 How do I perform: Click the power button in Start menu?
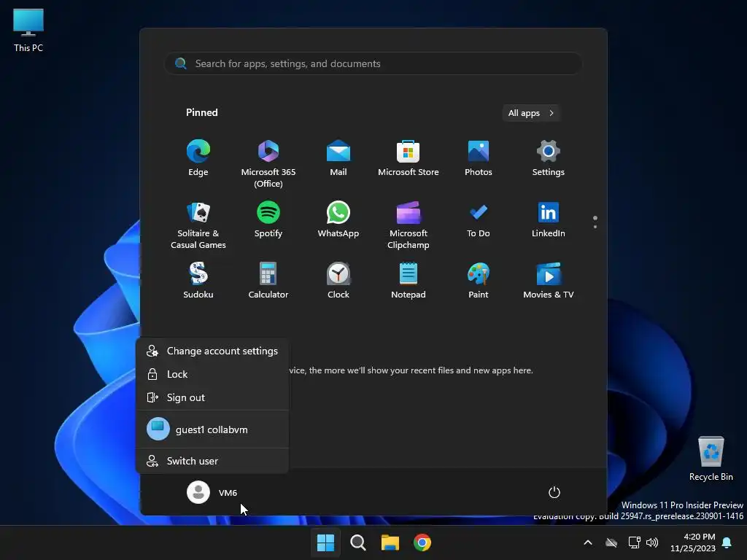(554, 492)
